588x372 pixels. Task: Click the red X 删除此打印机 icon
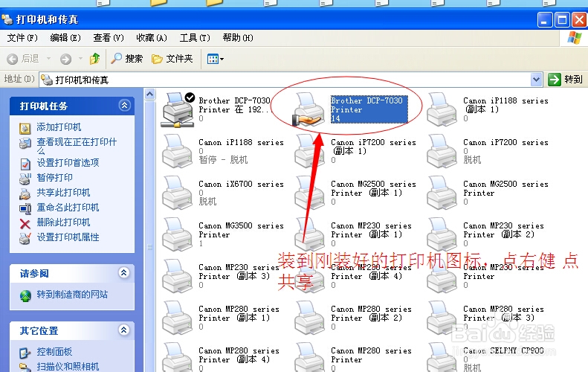(25, 224)
